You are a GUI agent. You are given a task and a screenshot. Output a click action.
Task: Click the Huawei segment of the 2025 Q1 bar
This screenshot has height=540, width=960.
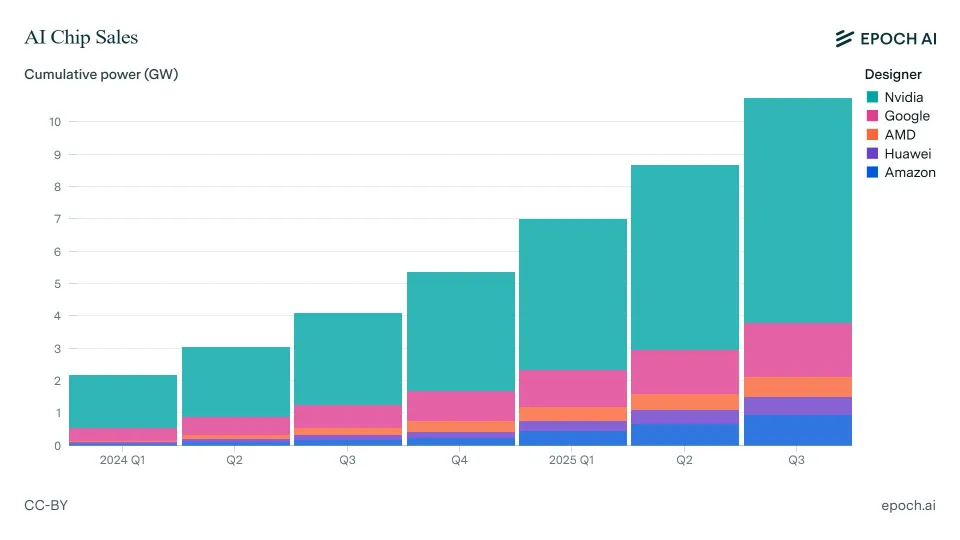[573, 426]
